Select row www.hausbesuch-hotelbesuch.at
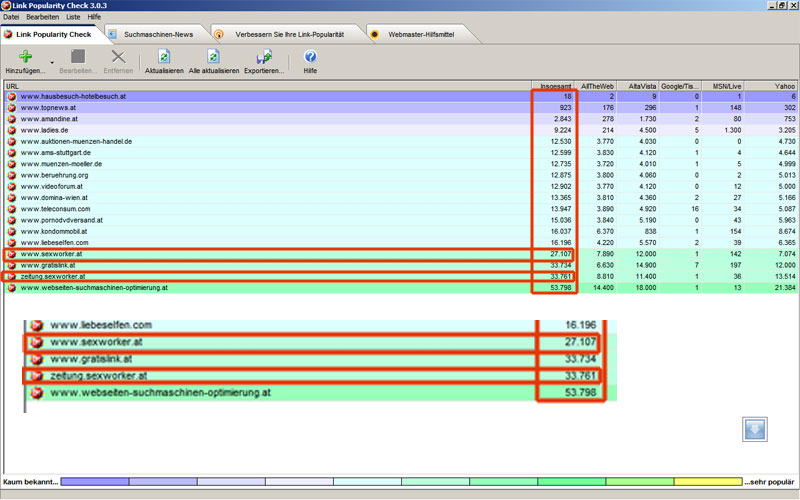 click(x=401, y=96)
